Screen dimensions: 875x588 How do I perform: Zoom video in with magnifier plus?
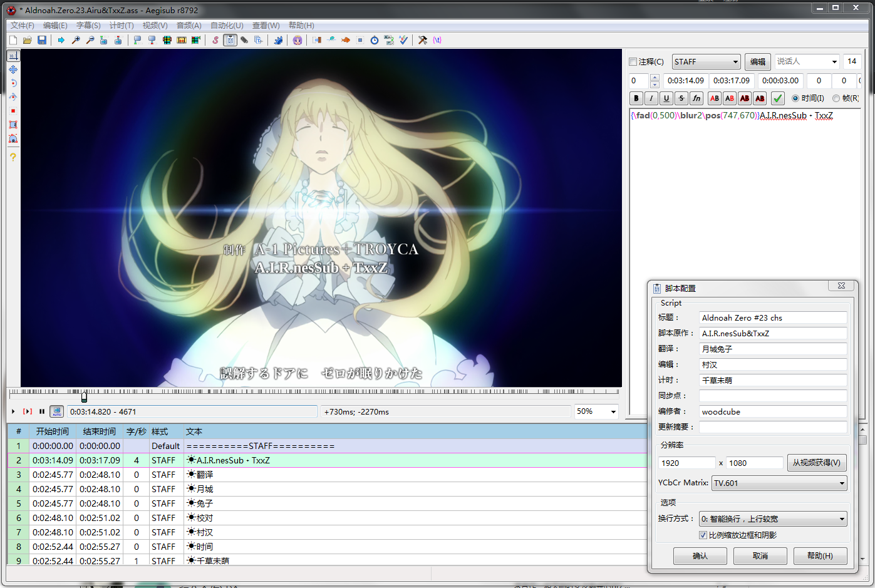click(x=76, y=40)
